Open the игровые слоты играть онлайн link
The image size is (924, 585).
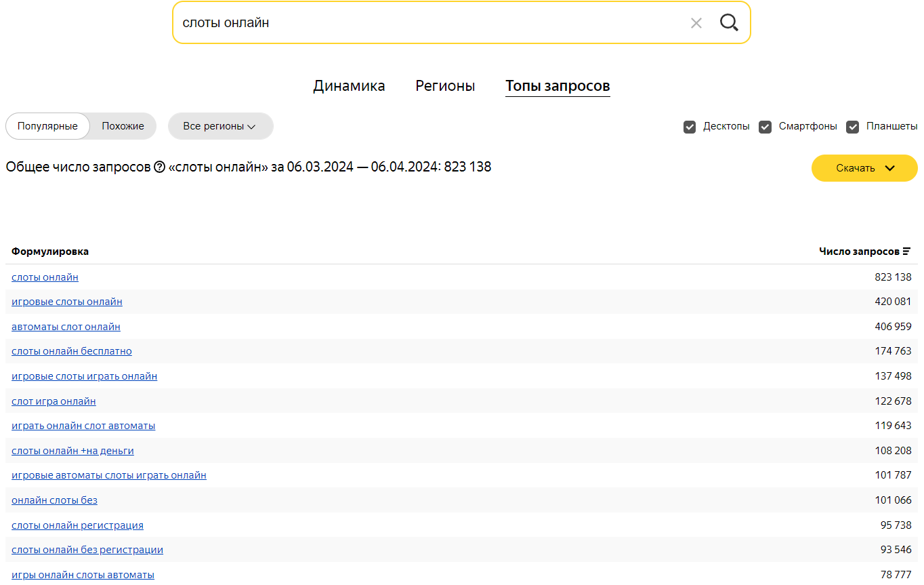(x=84, y=376)
